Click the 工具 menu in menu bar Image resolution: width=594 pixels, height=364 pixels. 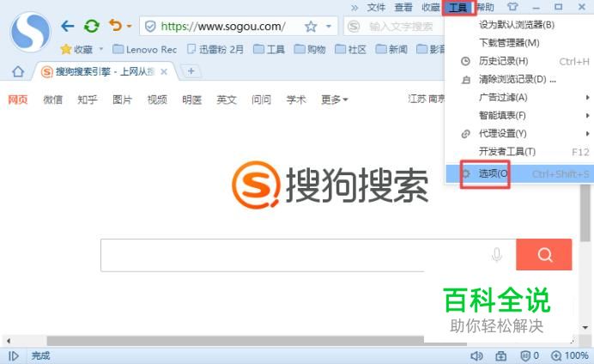click(x=458, y=7)
